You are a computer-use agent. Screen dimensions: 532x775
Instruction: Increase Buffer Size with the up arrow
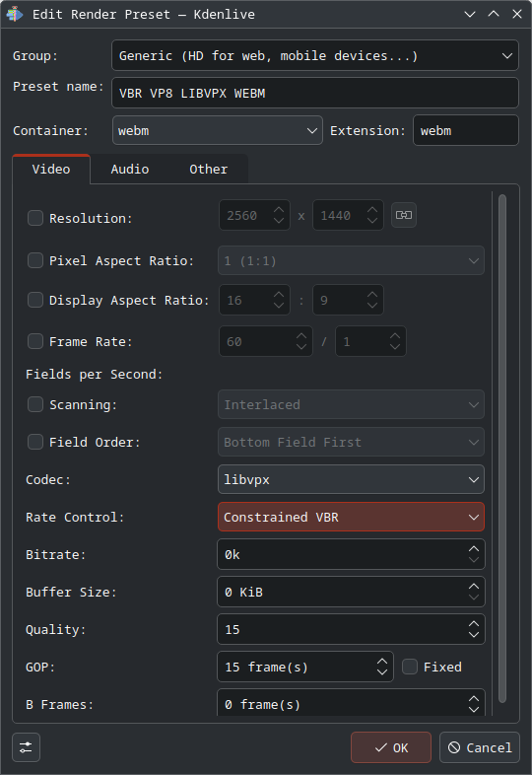tap(473, 587)
